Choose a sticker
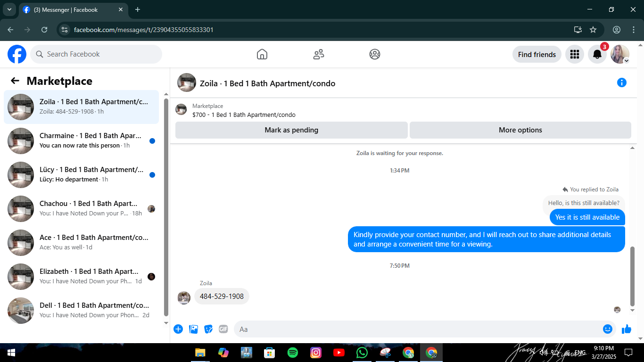644x362 pixels. (x=208, y=329)
